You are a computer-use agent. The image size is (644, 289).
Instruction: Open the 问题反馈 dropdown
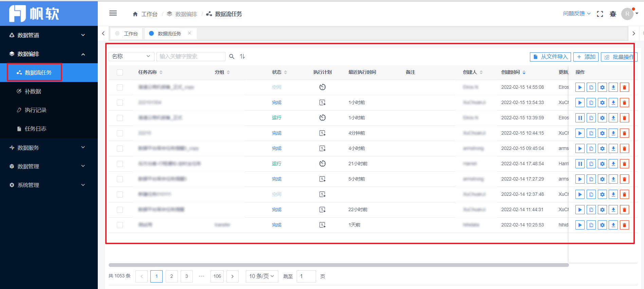577,14
